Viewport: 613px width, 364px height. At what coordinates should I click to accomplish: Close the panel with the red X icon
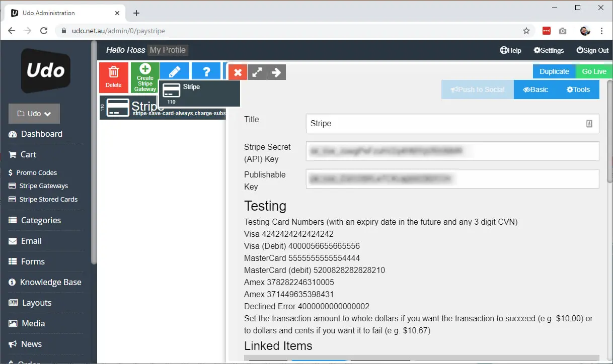pos(237,72)
